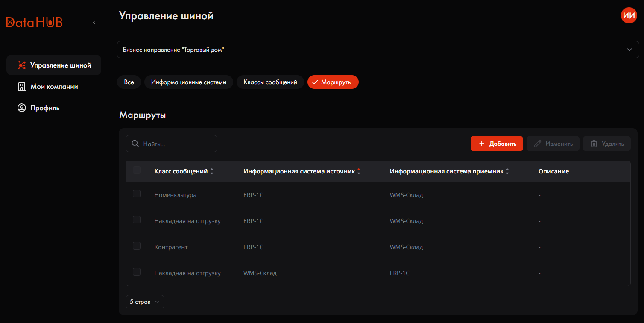Image resolution: width=644 pixels, height=323 pixels.
Task: Click the pencil icon on the Изменить button
Action: [538, 144]
